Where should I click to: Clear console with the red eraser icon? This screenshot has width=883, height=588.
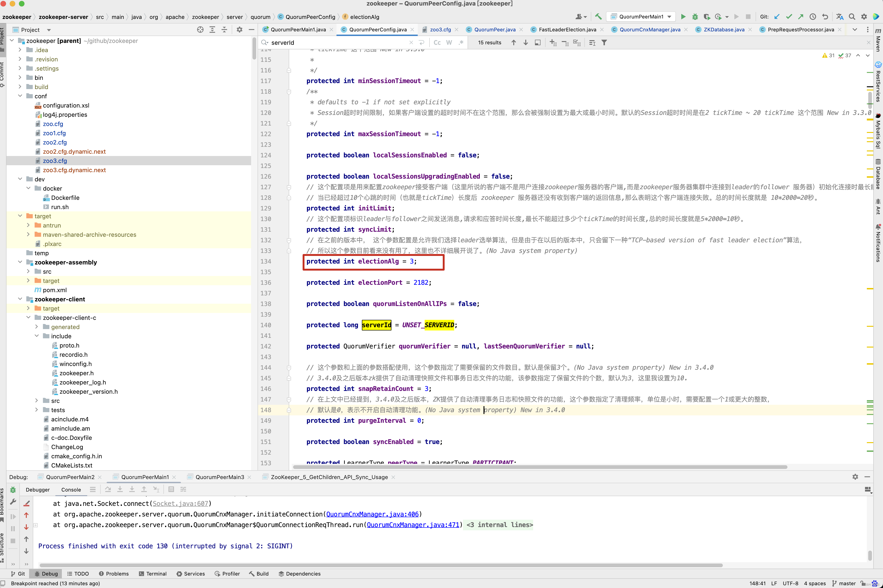tap(27, 503)
